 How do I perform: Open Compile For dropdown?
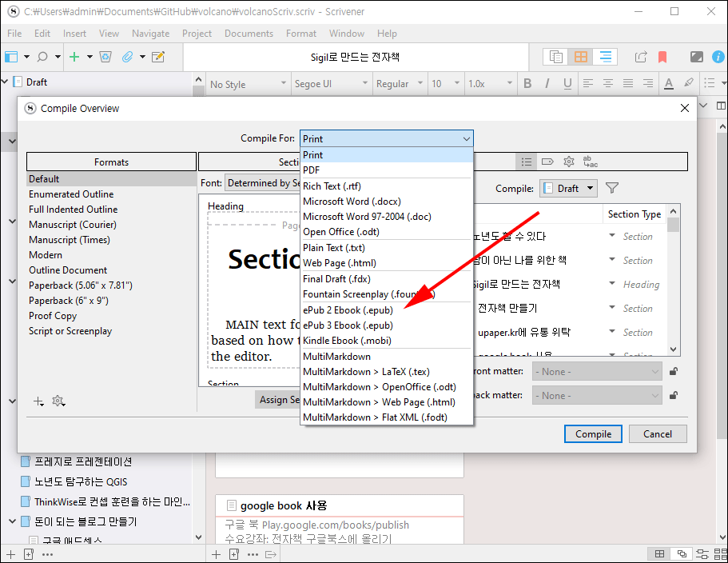tap(386, 139)
